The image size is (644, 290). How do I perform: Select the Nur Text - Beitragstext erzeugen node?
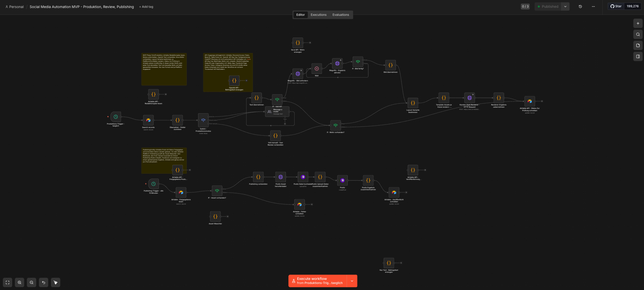[389, 263]
